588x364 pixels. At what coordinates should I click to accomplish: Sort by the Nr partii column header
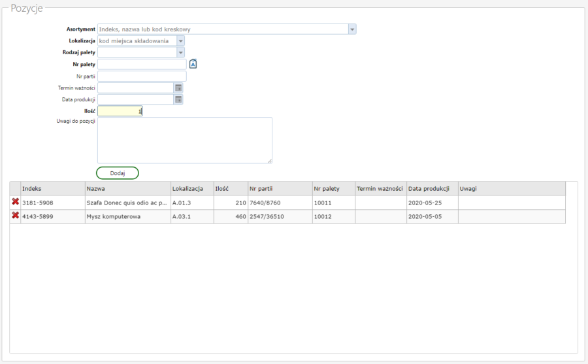pyautogui.click(x=280, y=189)
